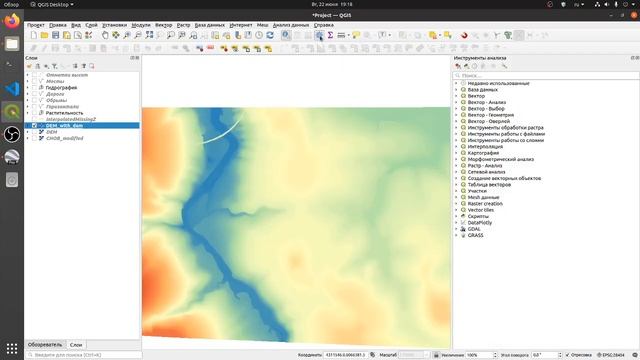Toggle visibility of Мосты layer
Viewport: 640px width, 360px height.
click(x=35, y=81)
